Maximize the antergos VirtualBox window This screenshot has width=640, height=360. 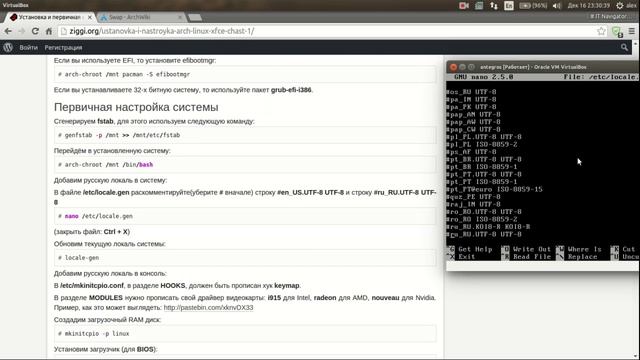pos(471,67)
